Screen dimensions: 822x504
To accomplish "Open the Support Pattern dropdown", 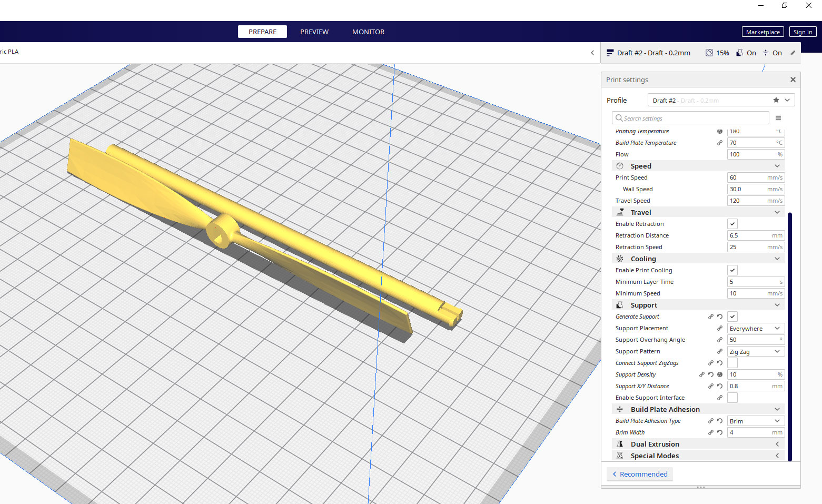I will pyautogui.click(x=756, y=351).
